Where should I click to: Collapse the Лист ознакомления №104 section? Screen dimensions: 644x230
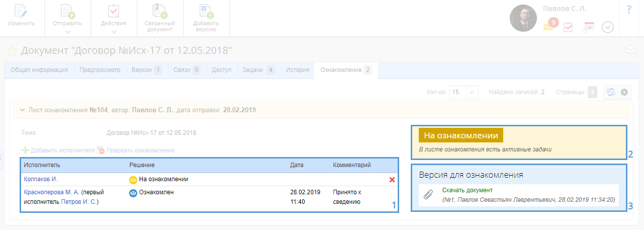[23, 109]
